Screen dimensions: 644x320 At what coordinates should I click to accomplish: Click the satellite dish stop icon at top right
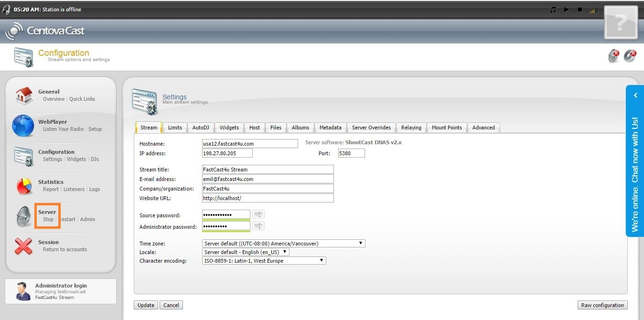pyautogui.click(x=614, y=56)
